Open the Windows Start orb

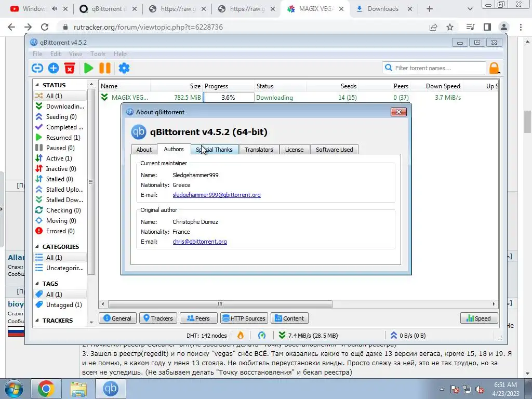pos(14,389)
